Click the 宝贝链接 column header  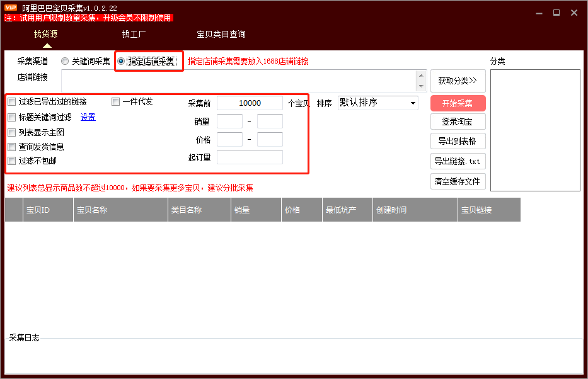490,210
